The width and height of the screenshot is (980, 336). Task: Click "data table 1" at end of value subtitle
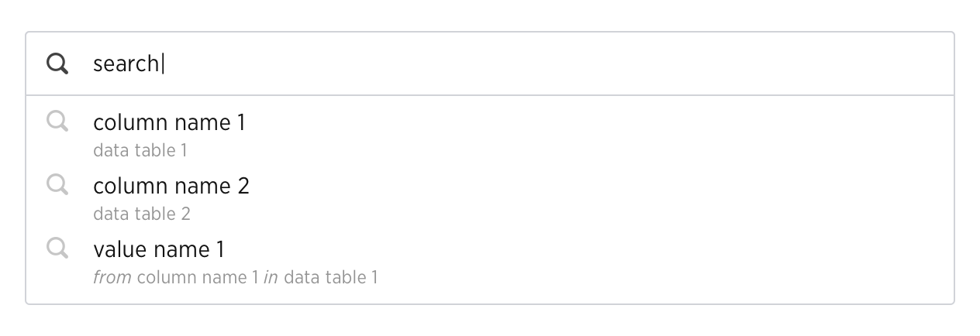coord(331,277)
